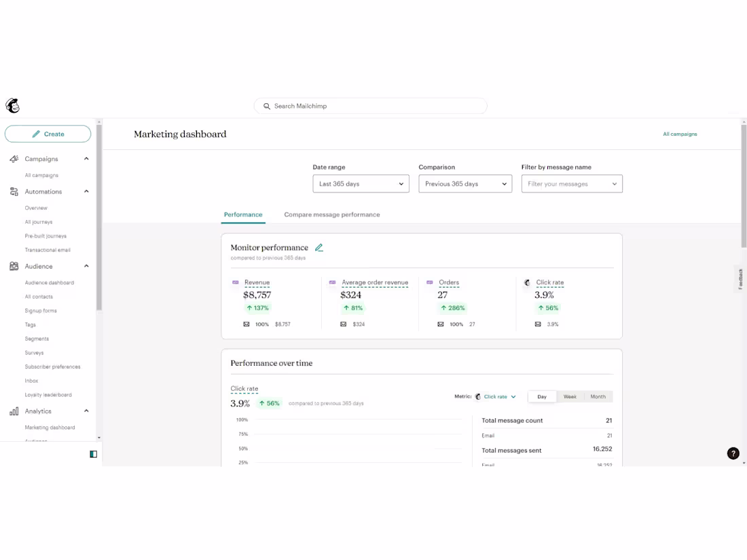The height and width of the screenshot is (560, 747).
Task: Switch chart granularity to Month
Action: coord(598,396)
